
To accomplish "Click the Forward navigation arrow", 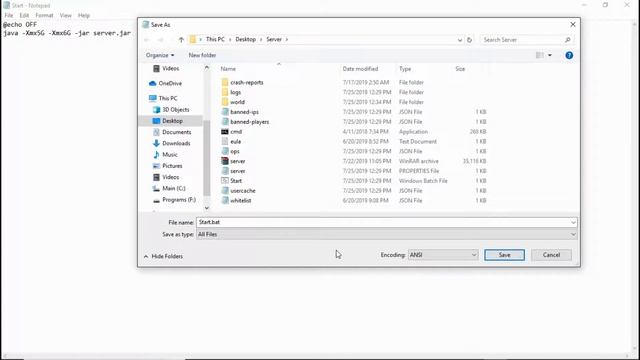I will [161, 40].
